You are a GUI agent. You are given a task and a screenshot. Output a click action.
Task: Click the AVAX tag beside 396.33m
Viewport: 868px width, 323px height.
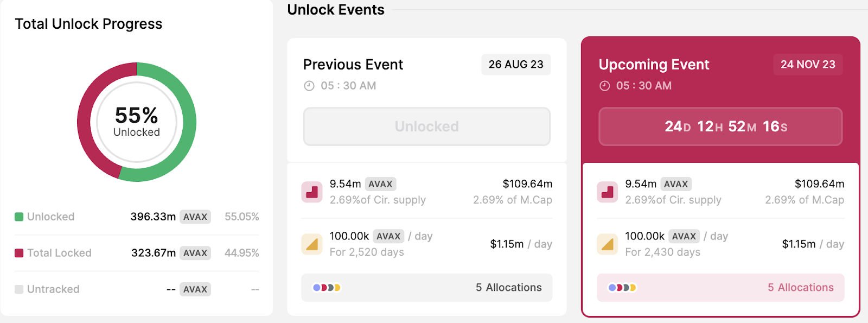pyautogui.click(x=195, y=217)
